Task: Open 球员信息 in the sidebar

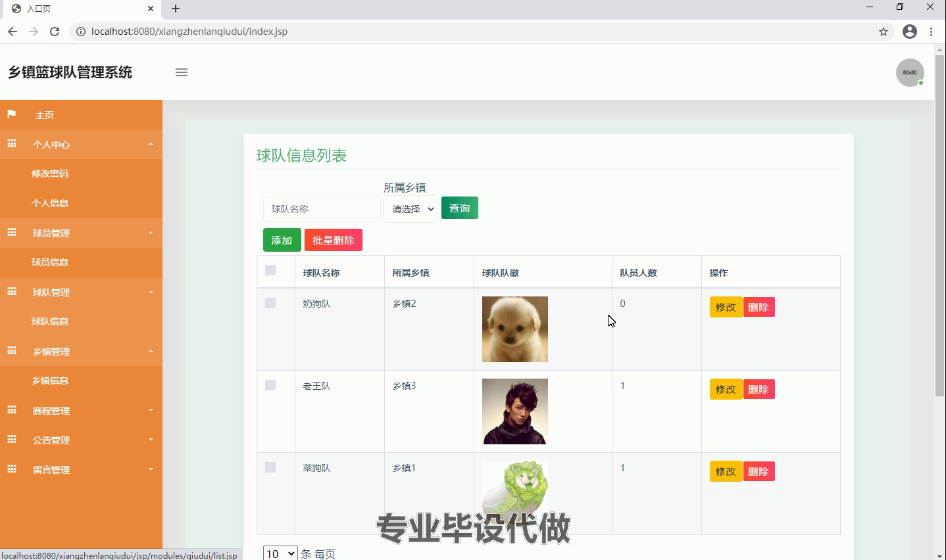Action: pyautogui.click(x=50, y=262)
